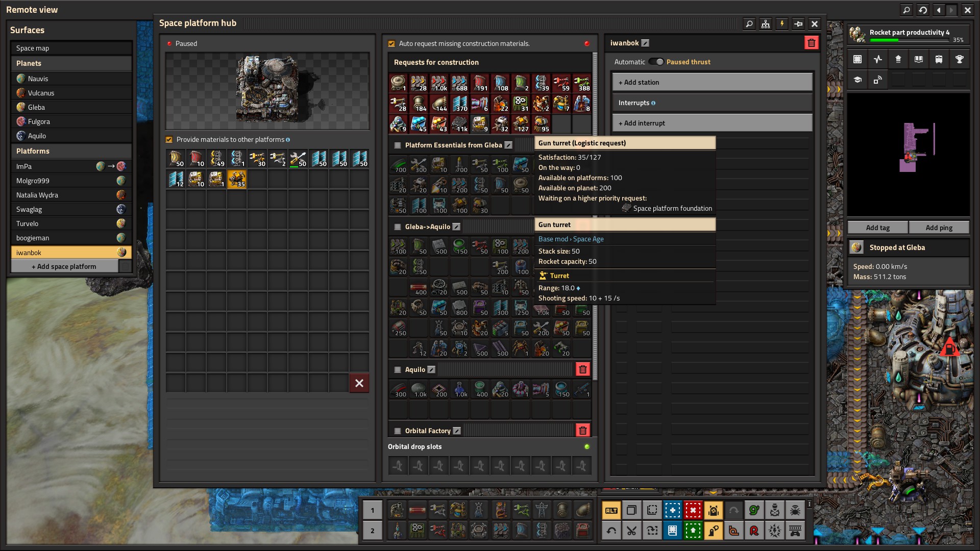Delete the Orbital Factory request group

point(583,431)
